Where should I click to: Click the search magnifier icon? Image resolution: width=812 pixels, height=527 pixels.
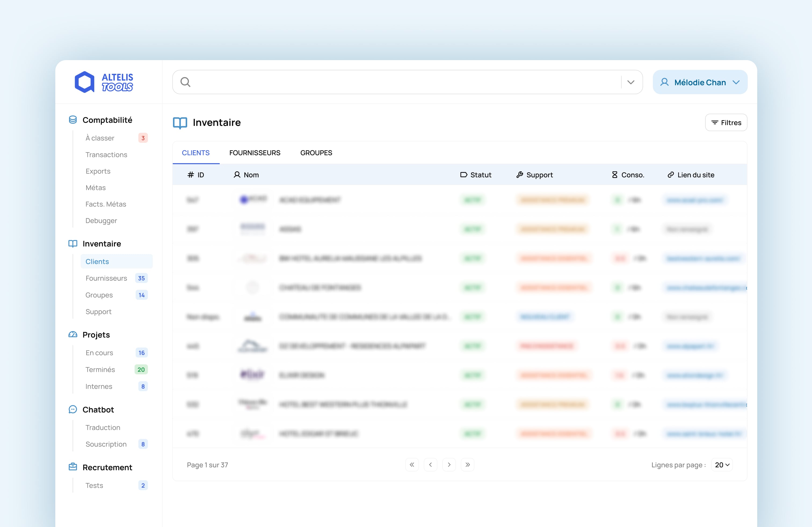coord(185,82)
